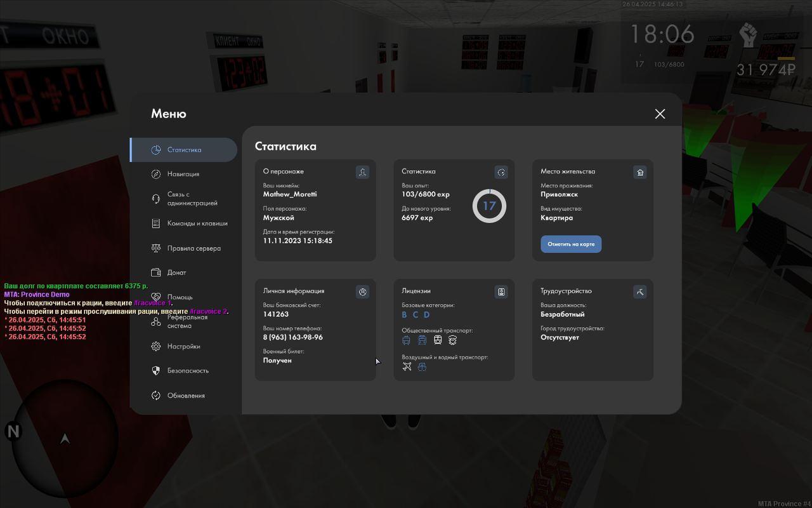The width and height of the screenshot is (812, 508).
Task: Click the rent debt 6375 р. chat message
Action: [75, 286]
